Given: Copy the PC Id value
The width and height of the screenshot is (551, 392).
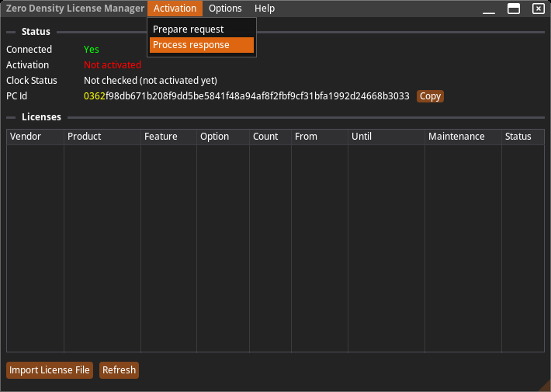Looking at the screenshot, I should coord(430,96).
